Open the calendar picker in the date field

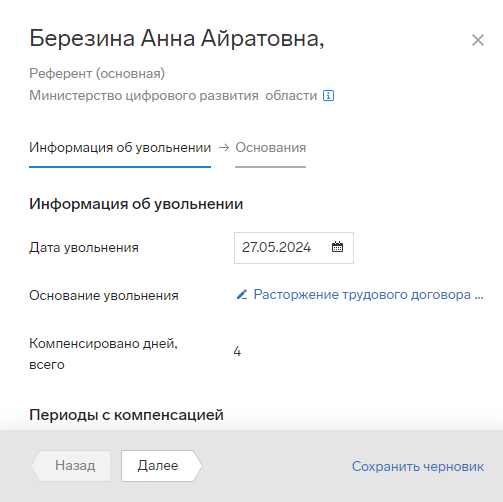pyautogui.click(x=337, y=247)
